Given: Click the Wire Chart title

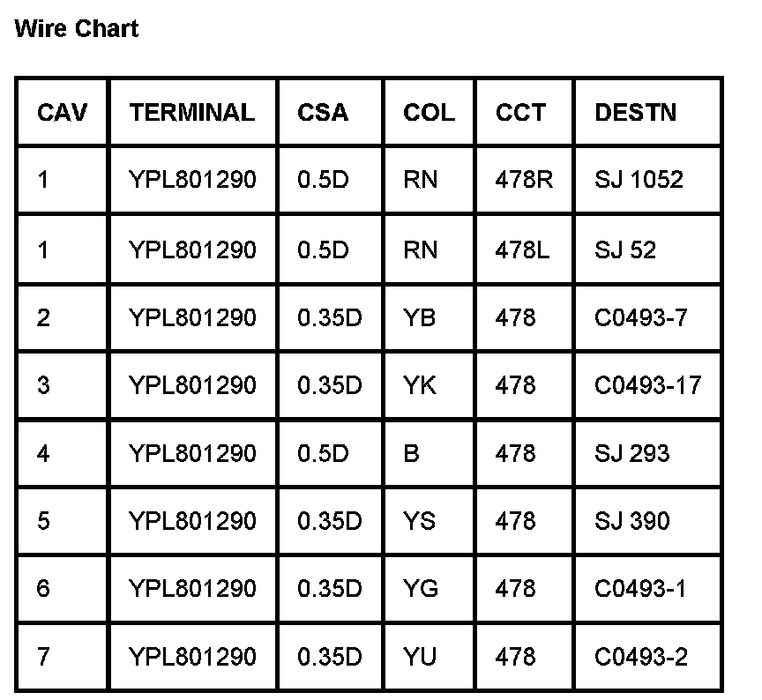Looking at the screenshot, I should 77,29.
